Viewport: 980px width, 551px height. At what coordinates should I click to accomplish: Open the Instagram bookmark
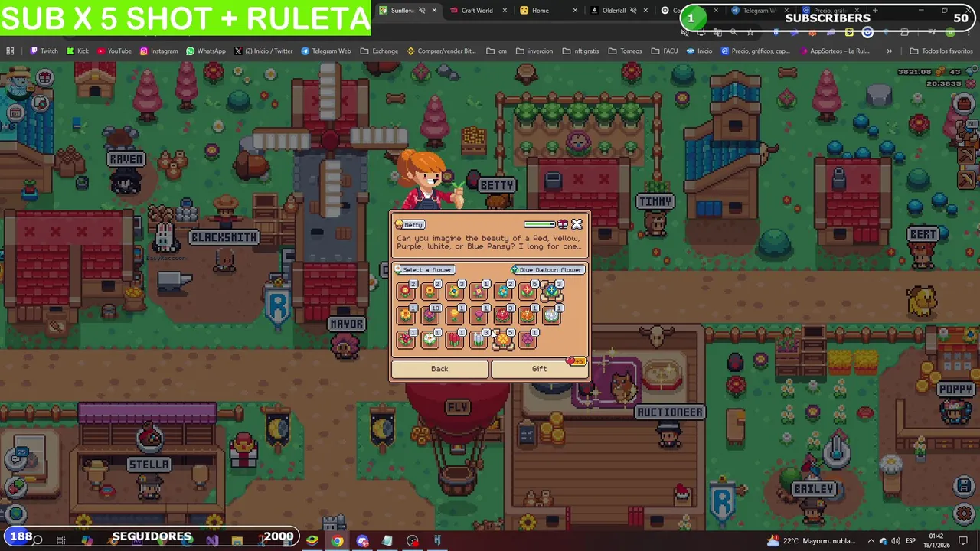point(158,51)
